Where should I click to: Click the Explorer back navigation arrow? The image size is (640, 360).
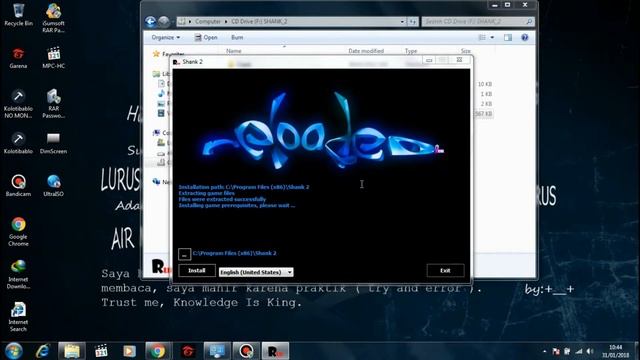point(150,21)
